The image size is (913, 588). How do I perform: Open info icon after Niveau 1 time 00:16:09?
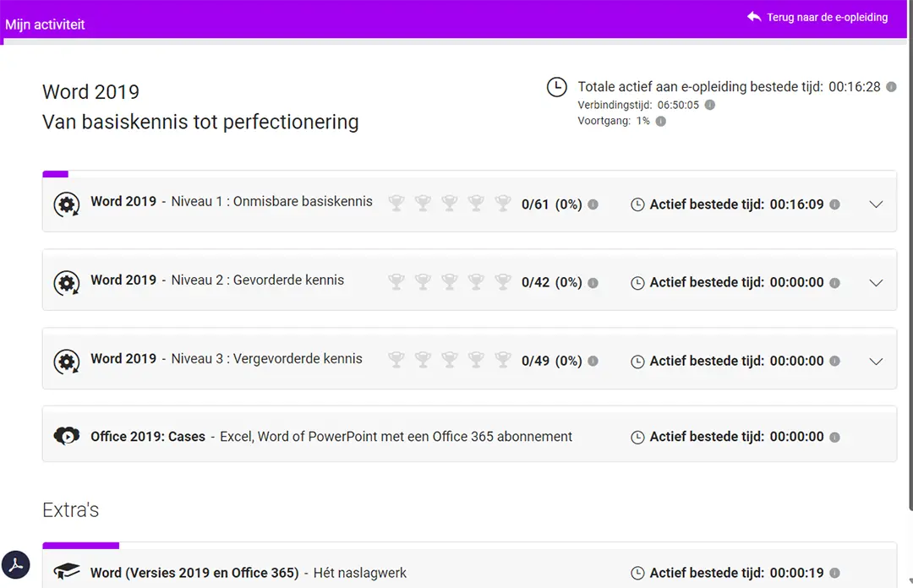834,204
